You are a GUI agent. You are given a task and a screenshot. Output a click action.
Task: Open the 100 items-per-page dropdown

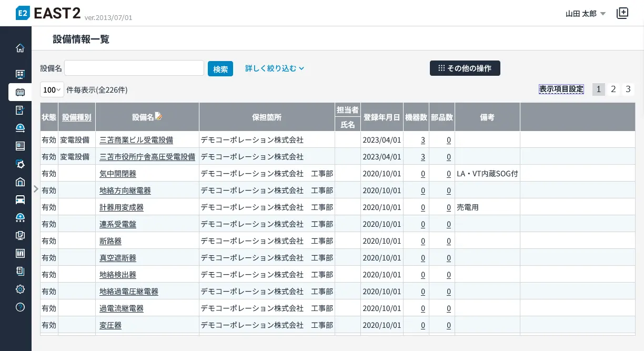click(x=52, y=90)
